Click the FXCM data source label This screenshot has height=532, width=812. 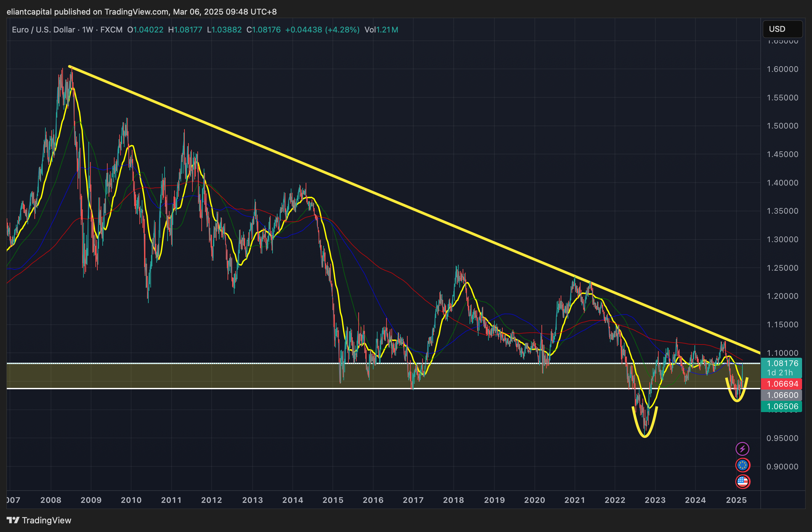(111, 30)
